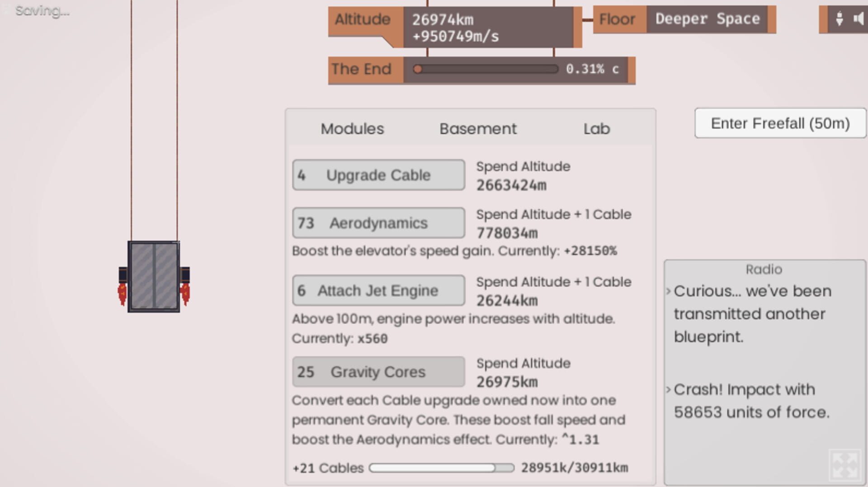Convert cables with the Gravity Cores button
The width and height of the screenshot is (868, 487).
pyautogui.click(x=378, y=371)
